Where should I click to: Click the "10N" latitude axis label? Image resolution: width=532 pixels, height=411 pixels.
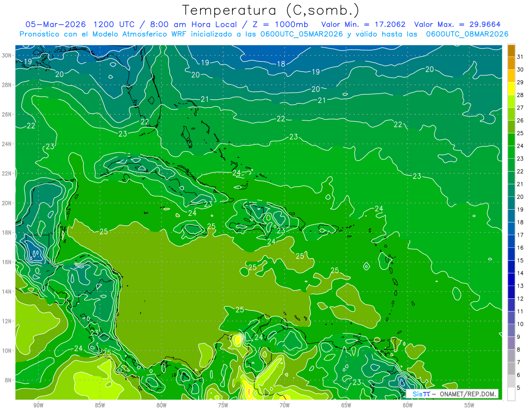7,351
